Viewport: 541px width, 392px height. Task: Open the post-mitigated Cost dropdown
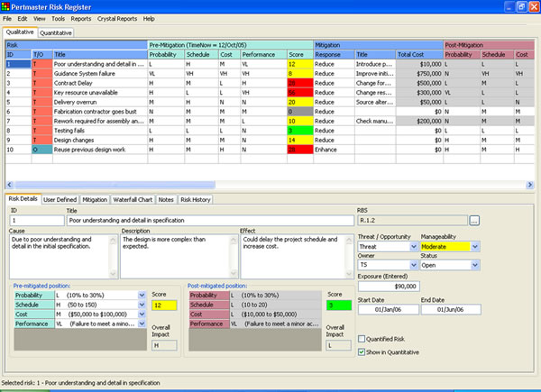[316, 315]
